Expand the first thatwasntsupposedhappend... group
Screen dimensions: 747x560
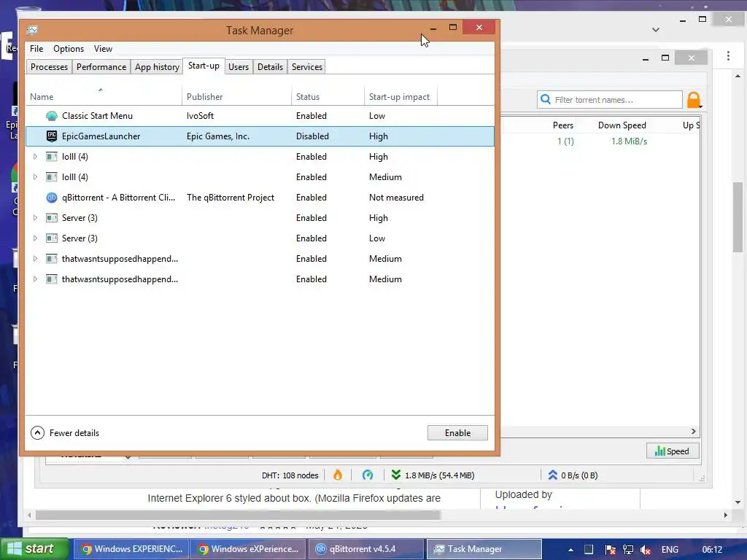point(35,259)
